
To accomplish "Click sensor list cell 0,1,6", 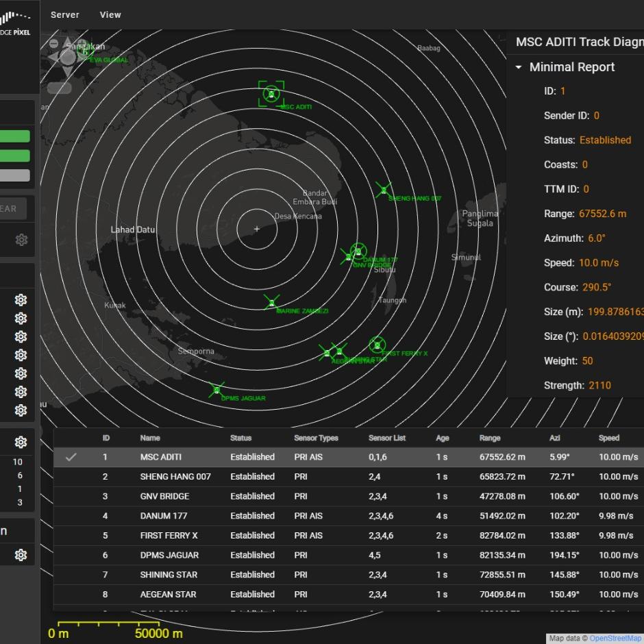I will [377, 457].
